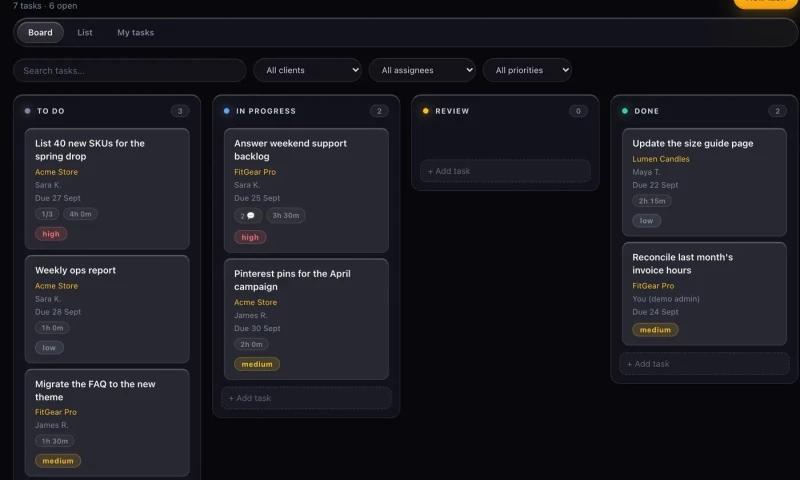Click the 2h 15m time badge
Screen dimensions: 800x480
tap(652, 201)
